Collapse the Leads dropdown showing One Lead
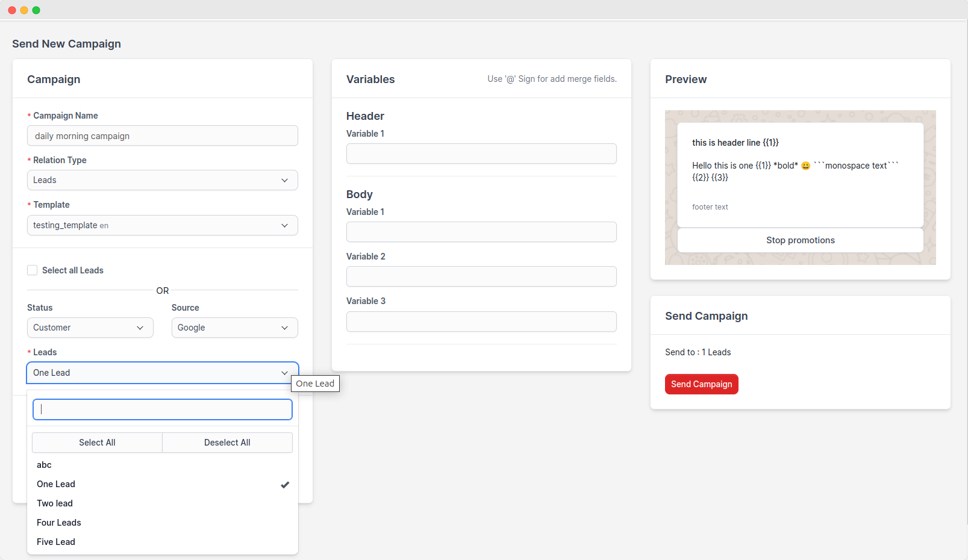The width and height of the screenshot is (968, 560). coord(162,373)
